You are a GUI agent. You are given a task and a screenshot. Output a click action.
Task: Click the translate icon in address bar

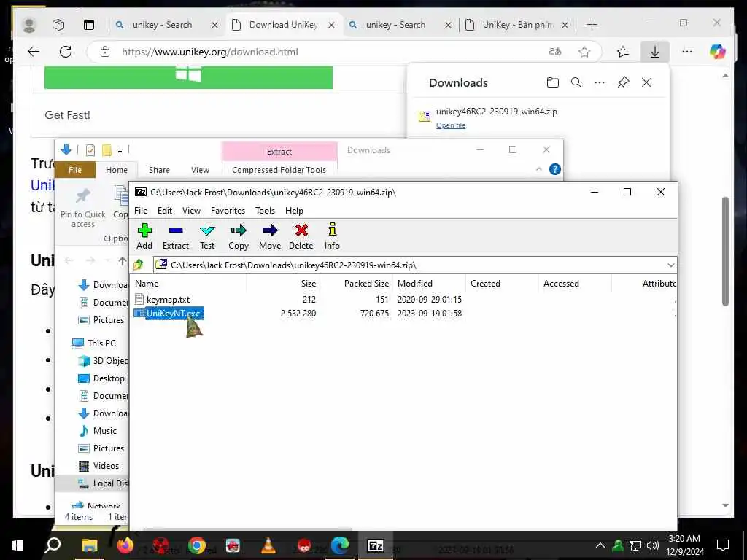point(555,52)
